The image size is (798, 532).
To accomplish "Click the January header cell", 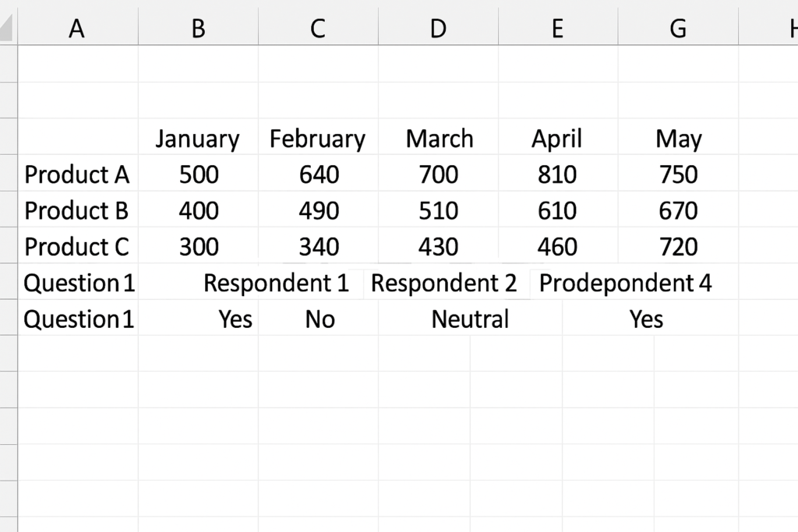I will 199,138.
